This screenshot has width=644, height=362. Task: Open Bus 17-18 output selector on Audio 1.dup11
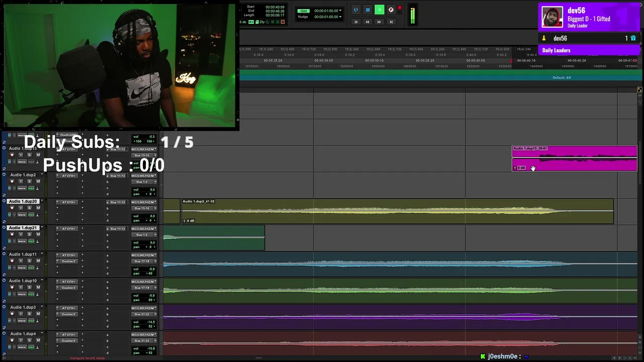142,261
